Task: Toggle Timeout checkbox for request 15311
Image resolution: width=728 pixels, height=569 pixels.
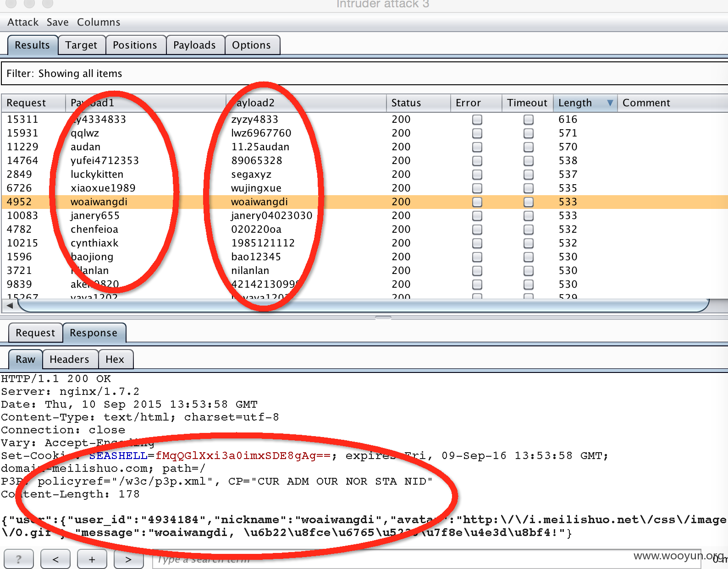Action: tap(529, 120)
